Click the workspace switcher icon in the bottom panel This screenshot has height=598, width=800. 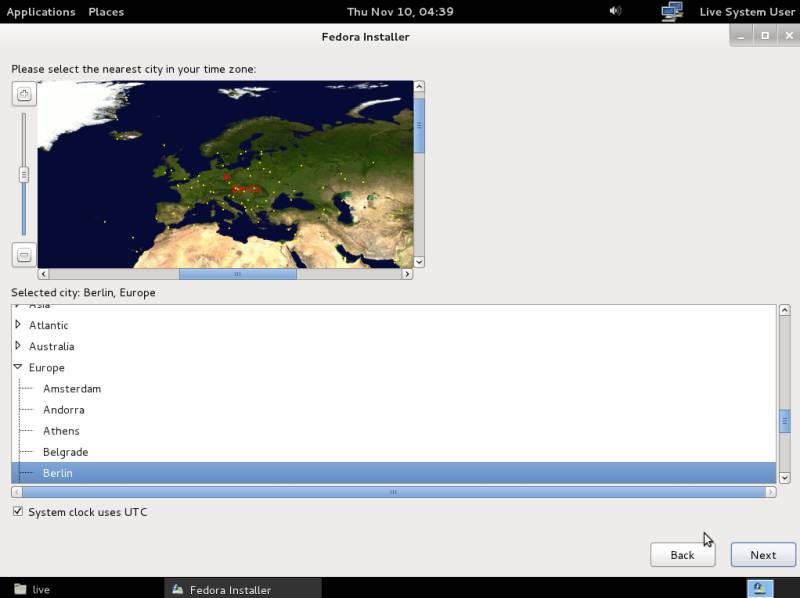click(760, 589)
